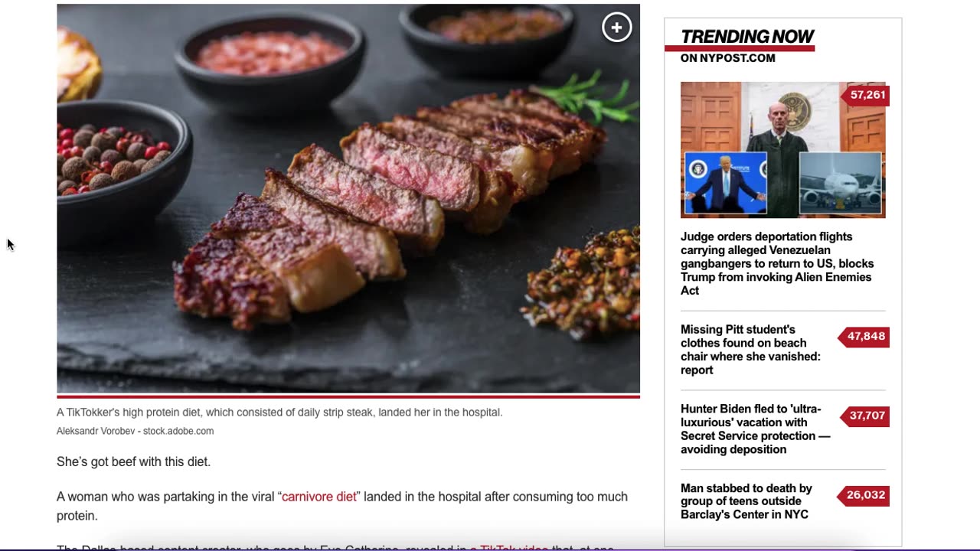980x551 pixels.
Task: Click the Trending Now heading
Action: point(747,37)
